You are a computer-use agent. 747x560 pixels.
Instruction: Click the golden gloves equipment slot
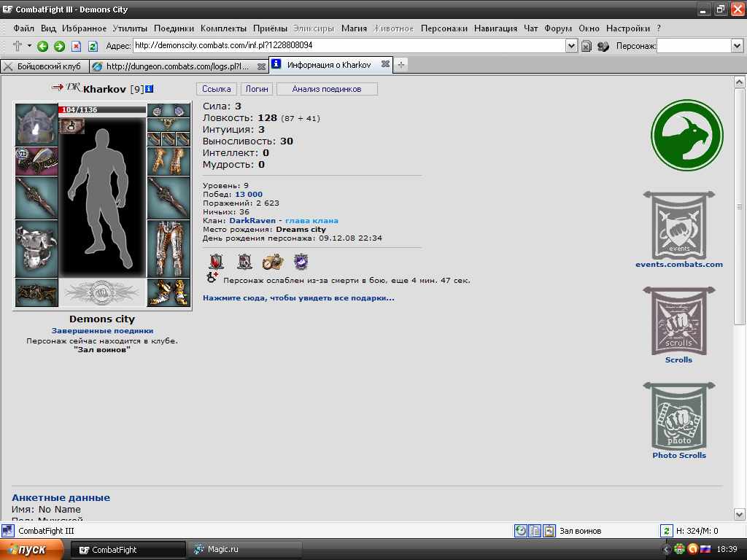[x=169, y=161]
